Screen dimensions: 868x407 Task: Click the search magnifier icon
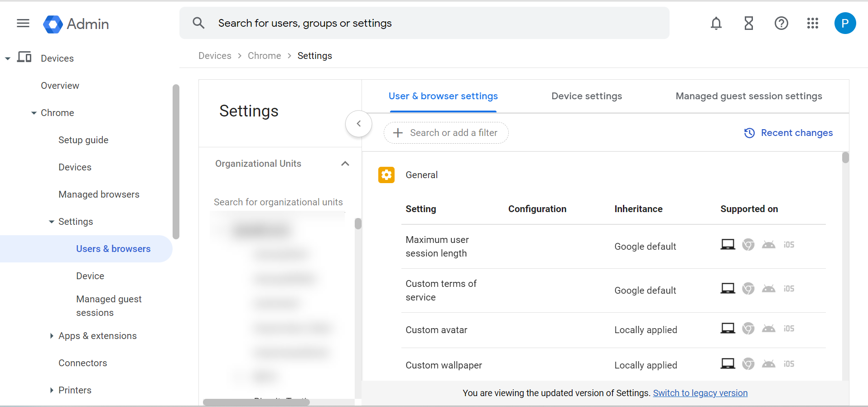point(198,23)
